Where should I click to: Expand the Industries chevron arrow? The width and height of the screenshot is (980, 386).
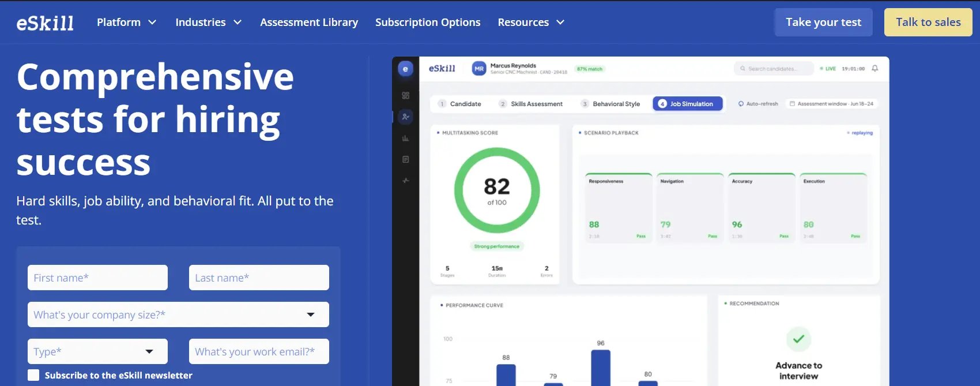coord(238,23)
